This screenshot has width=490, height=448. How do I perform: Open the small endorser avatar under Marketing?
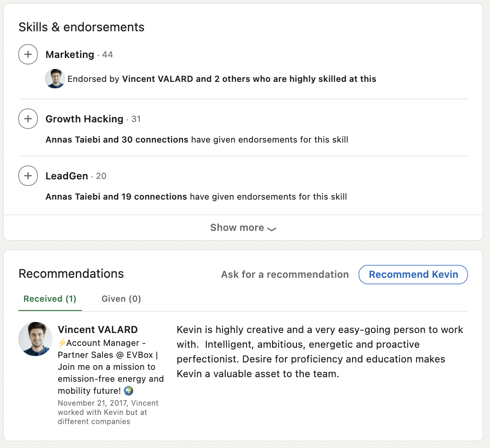point(55,79)
